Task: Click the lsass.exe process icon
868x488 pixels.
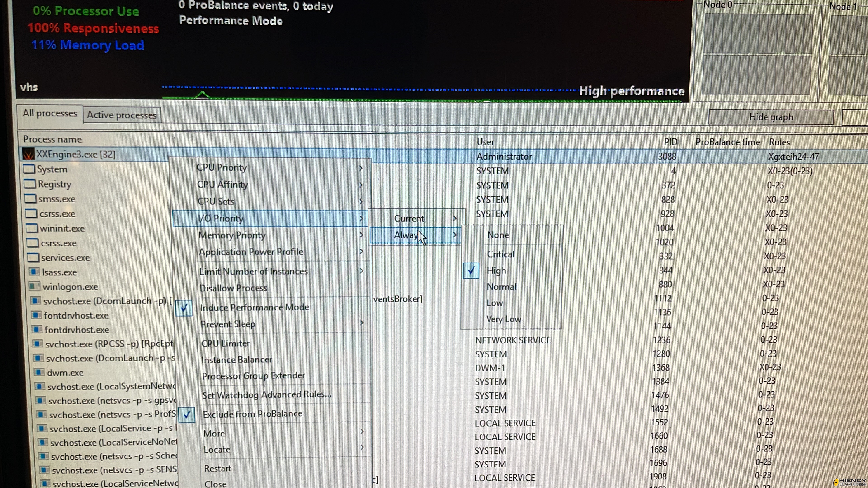Action: click(34, 271)
